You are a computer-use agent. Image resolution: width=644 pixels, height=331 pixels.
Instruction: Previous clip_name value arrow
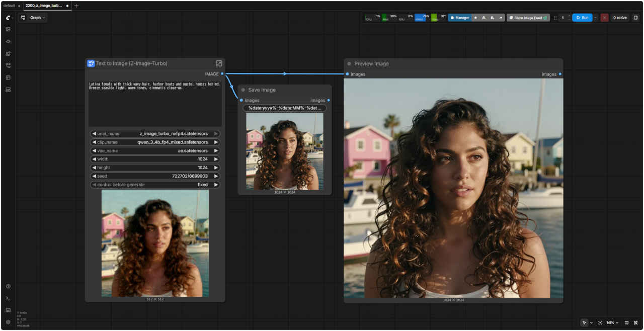(x=94, y=142)
